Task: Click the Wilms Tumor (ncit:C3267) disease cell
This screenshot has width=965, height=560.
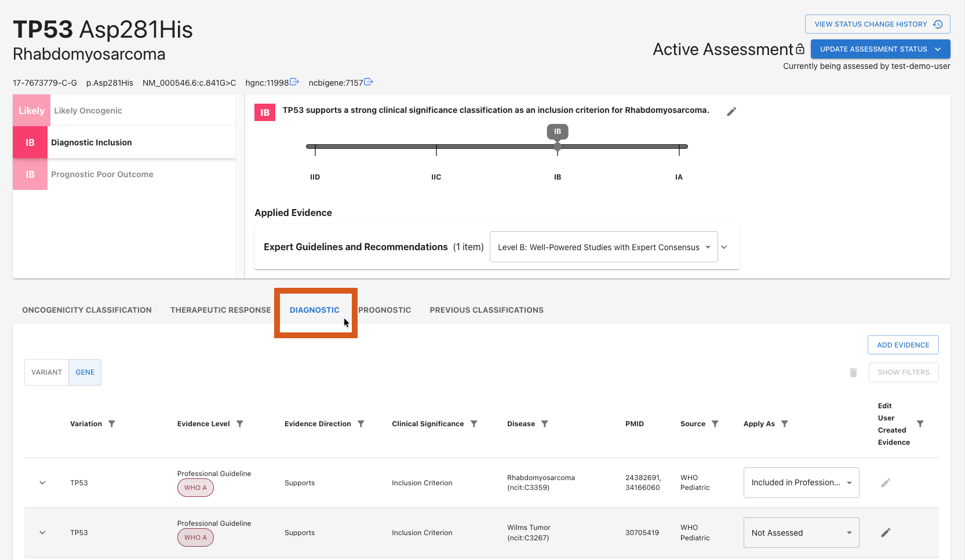Action: pos(529,533)
